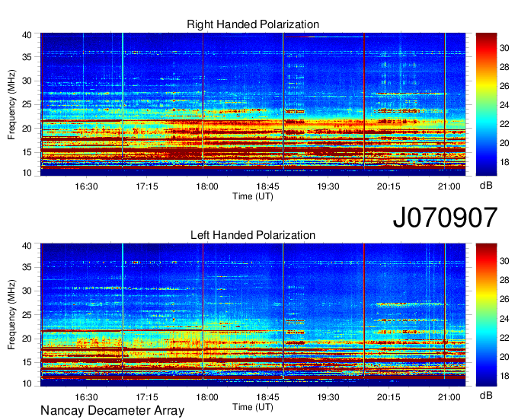The height and width of the screenshot is (420, 518).
Task: Click the 'Right Handed Polarization' plot title
Action: click(253, 24)
